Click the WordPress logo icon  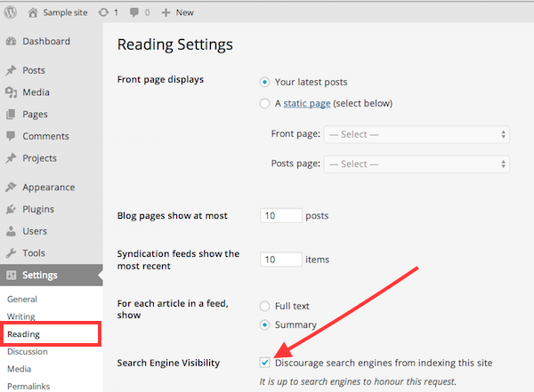coord(11,12)
